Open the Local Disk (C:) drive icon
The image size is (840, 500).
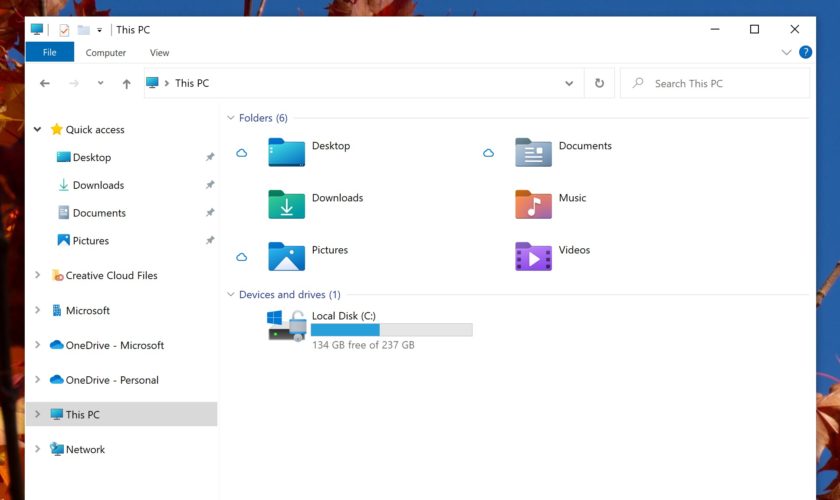(286, 325)
